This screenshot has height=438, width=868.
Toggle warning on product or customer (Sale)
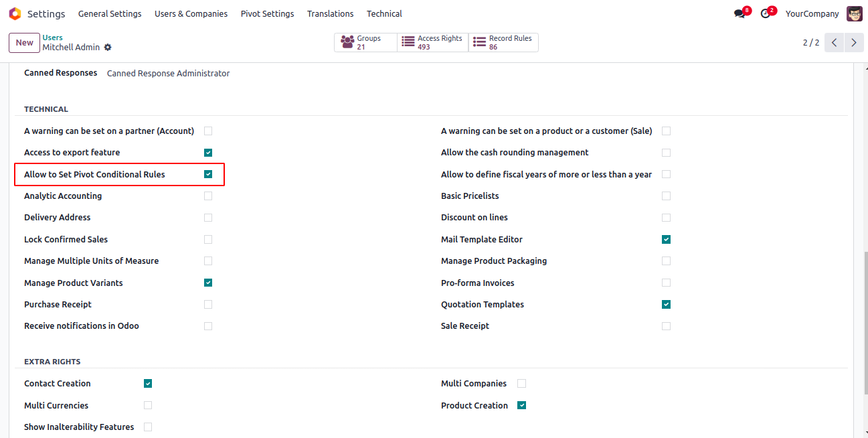(x=666, y=131)
